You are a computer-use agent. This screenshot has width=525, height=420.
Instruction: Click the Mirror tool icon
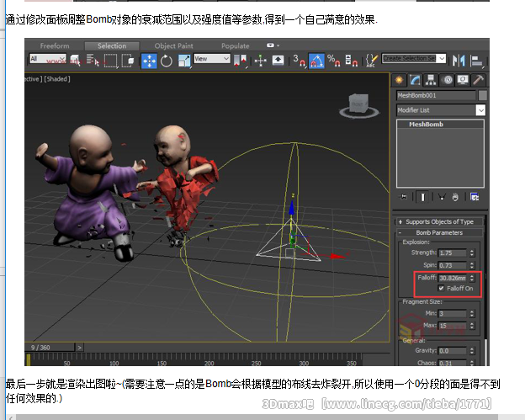point(459,61)
